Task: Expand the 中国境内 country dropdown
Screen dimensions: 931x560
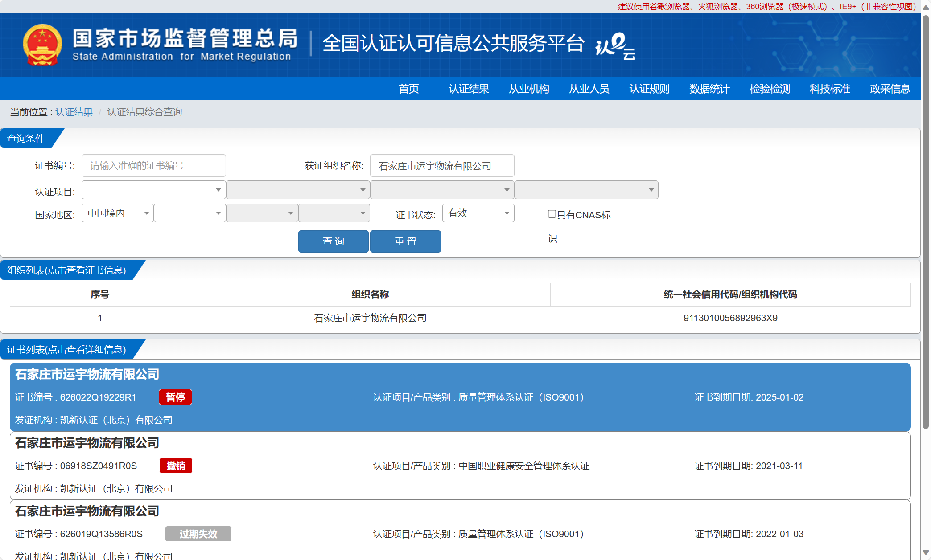Action: pos(118,213)
